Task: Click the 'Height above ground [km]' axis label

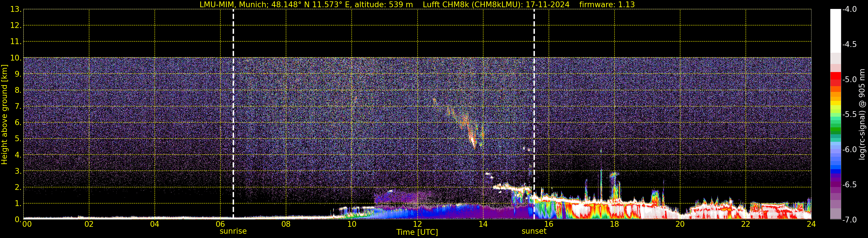Action: click(x=4, y=115)
